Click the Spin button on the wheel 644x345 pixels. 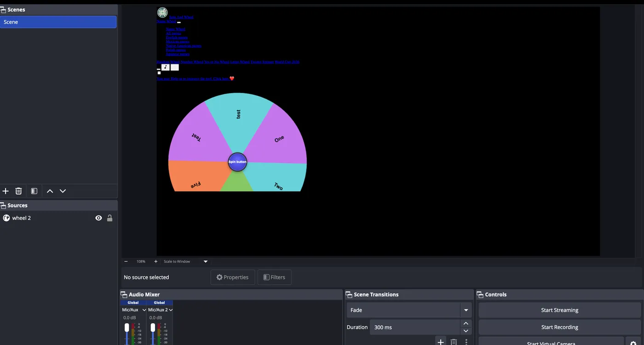(x=237, y=162)
